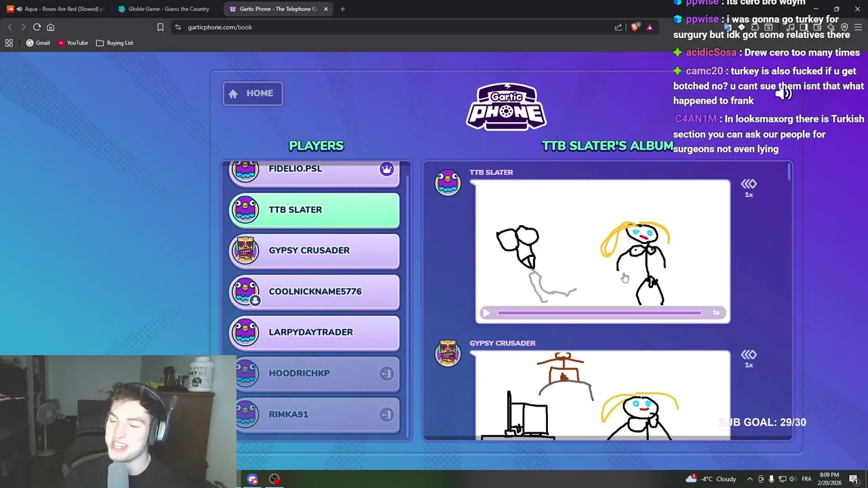Click the TTB SLATER'S ALBUM heading

(608, 146)
